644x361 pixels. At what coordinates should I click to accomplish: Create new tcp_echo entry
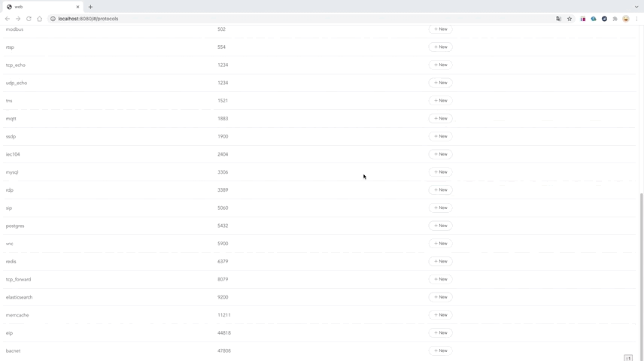(x=440, y=65)
